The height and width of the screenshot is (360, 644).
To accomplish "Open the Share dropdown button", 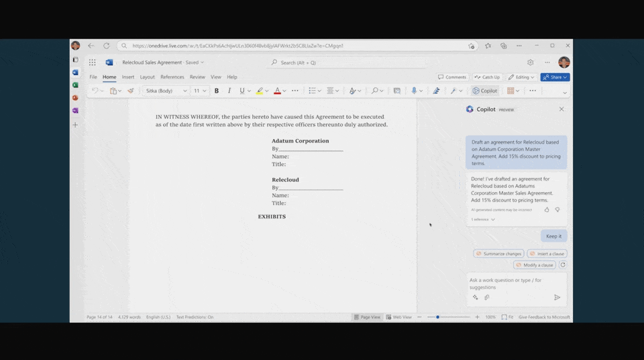I will click(x=555, y=77).
